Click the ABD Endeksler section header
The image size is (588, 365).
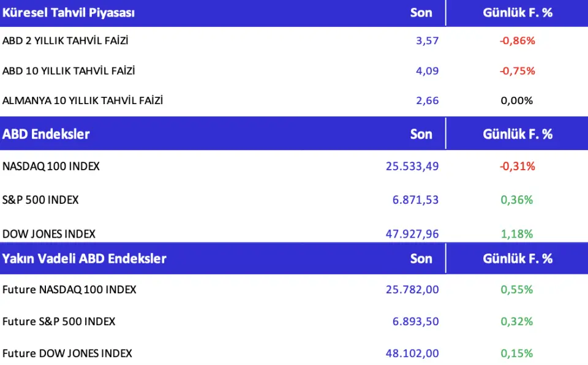point(46,134)
